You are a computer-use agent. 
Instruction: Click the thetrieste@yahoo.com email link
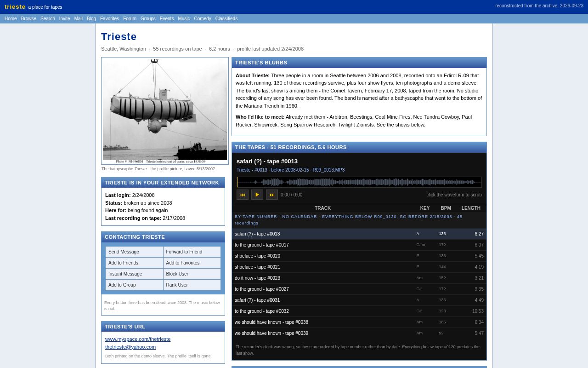point(130,347)
